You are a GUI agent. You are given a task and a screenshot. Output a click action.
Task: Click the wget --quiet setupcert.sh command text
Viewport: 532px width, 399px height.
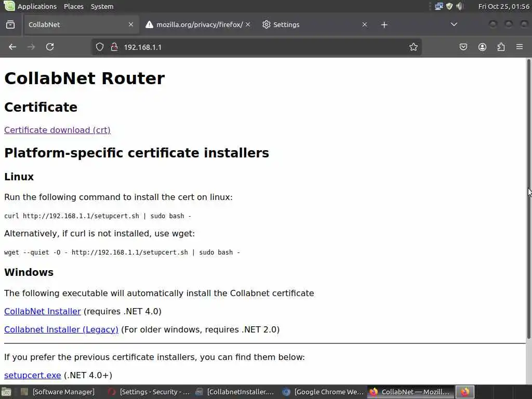122,252
